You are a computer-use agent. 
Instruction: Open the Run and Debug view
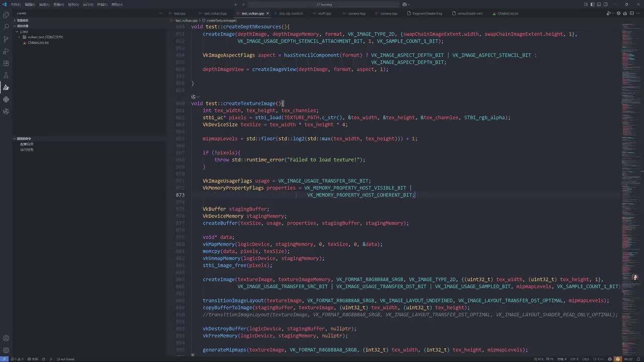coord(6,51)
